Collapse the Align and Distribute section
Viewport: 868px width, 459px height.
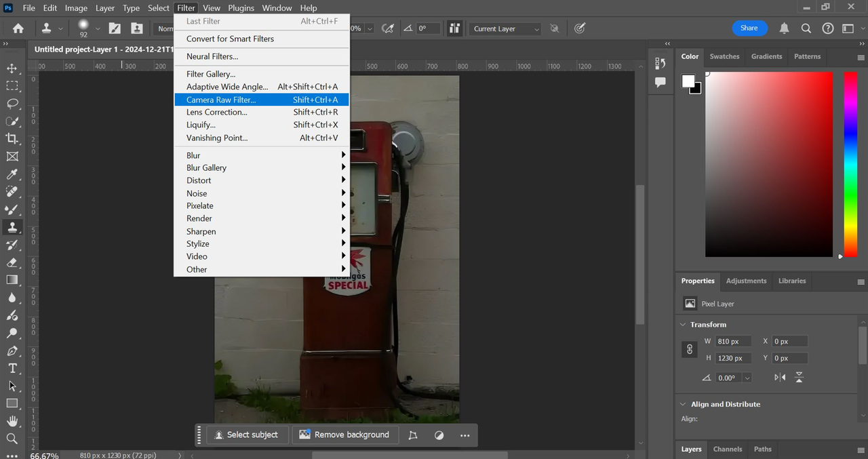683,404
